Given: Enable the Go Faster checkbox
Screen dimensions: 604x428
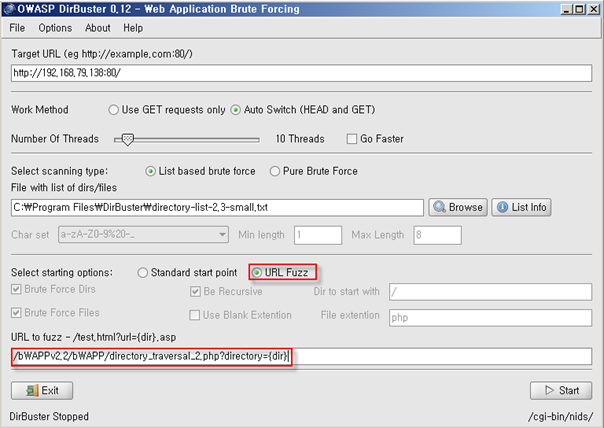Looking at the screenshot, I should click(352, 139).
